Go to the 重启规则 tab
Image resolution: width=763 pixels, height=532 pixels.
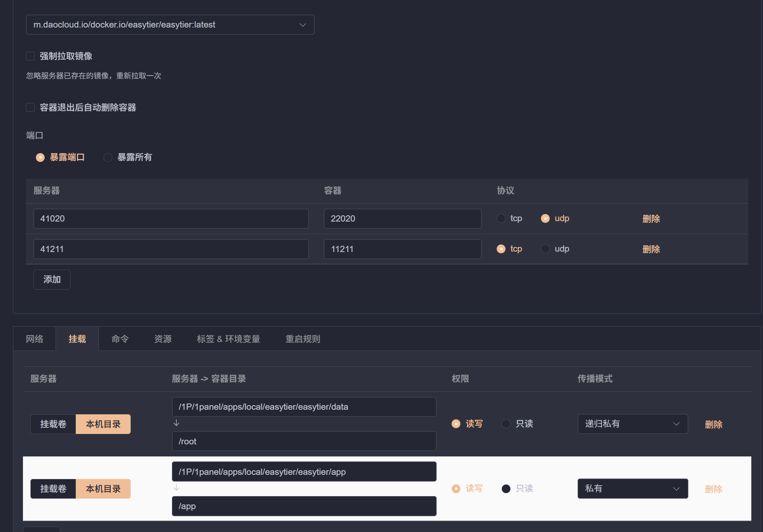303,339
